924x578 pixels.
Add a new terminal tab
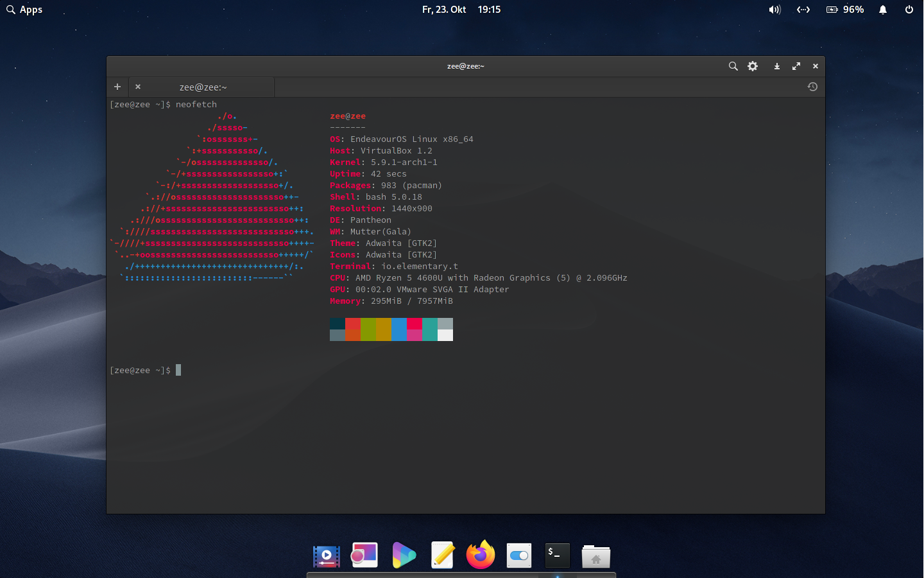[117, 87]
